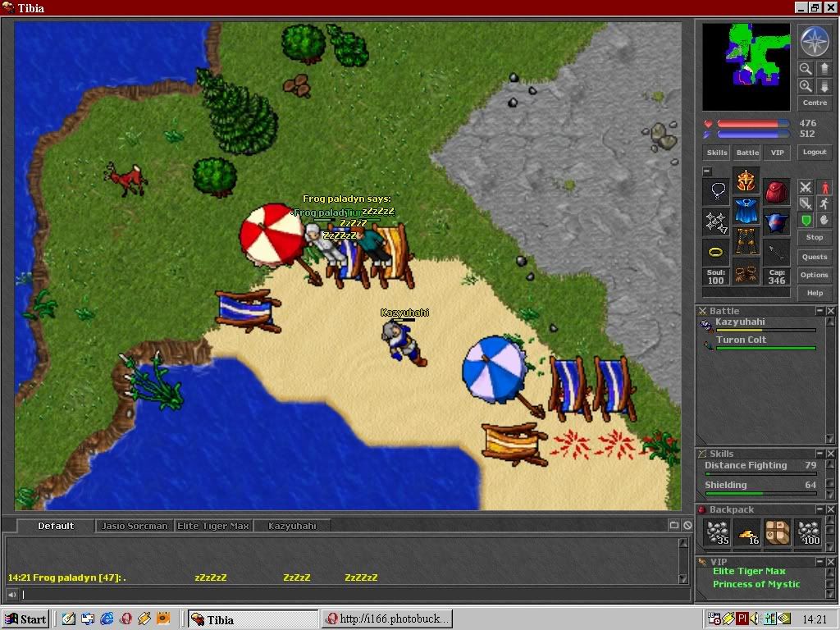
Task: Move the minimap up one floor
Action: coord(824,69)
